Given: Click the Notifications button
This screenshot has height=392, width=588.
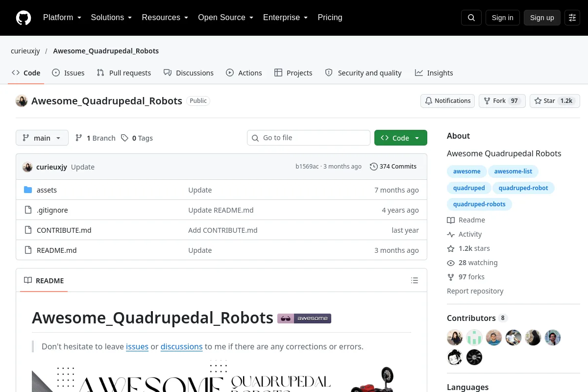Looking at the screenshot, I should pos(447,101).
